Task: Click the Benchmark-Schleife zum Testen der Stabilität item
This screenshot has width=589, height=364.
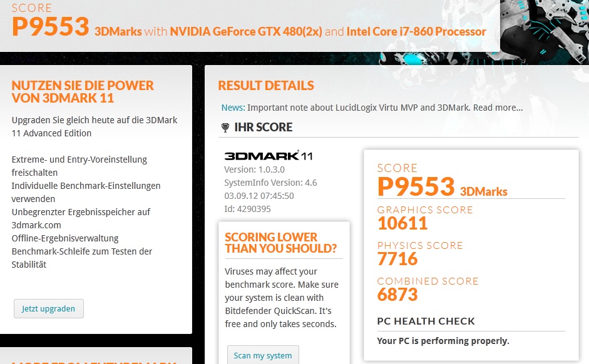Action: [x=82, y=258]
